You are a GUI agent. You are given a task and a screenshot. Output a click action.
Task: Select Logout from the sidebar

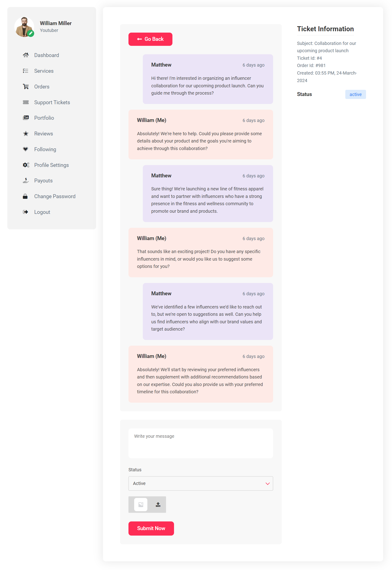(42, 212)
